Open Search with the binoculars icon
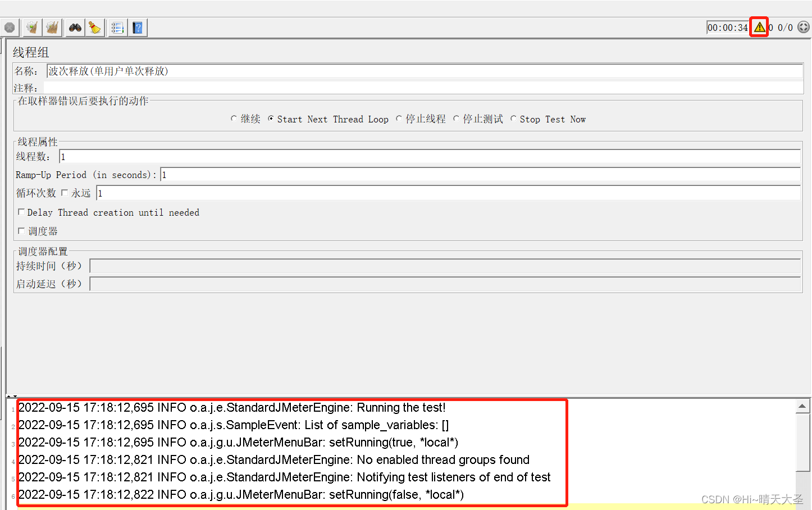The height and width of the screenshot is (510, 812). click(75, 28)
